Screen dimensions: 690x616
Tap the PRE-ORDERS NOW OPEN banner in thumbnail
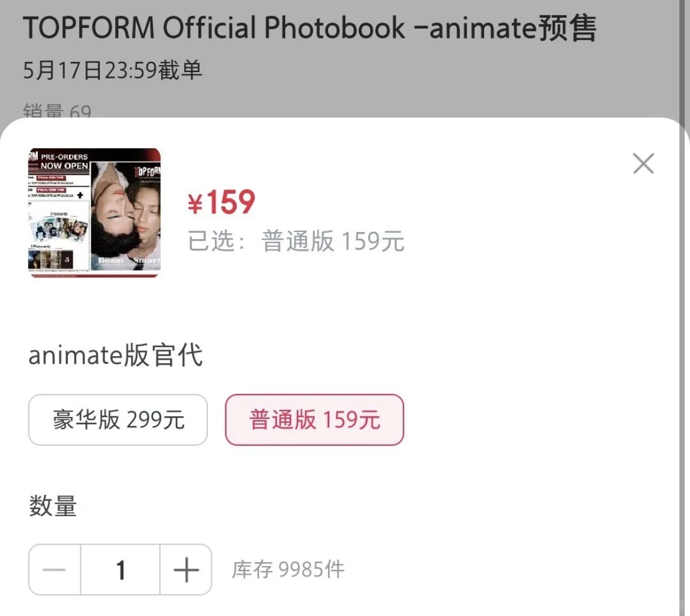click(x=64, y=161)
